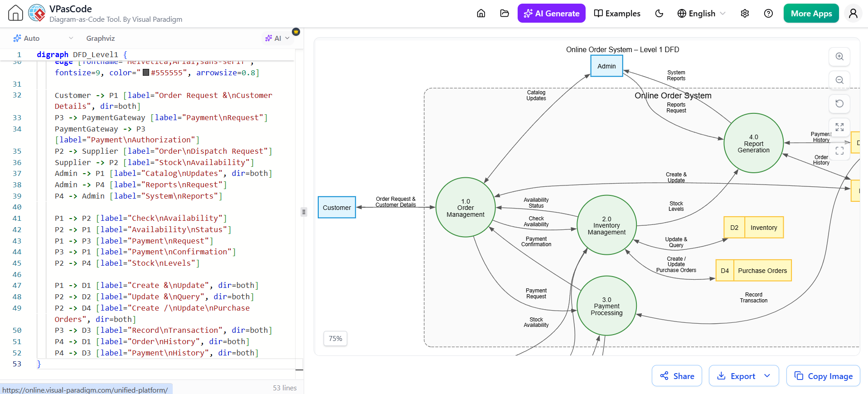Click the splitter handle between the panels

pos(304,212)
